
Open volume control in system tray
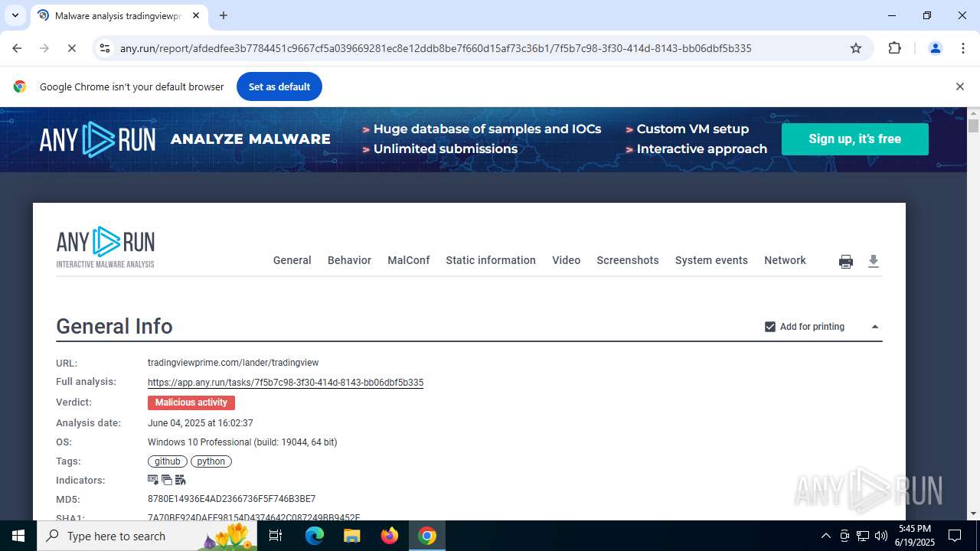point(881,536)
